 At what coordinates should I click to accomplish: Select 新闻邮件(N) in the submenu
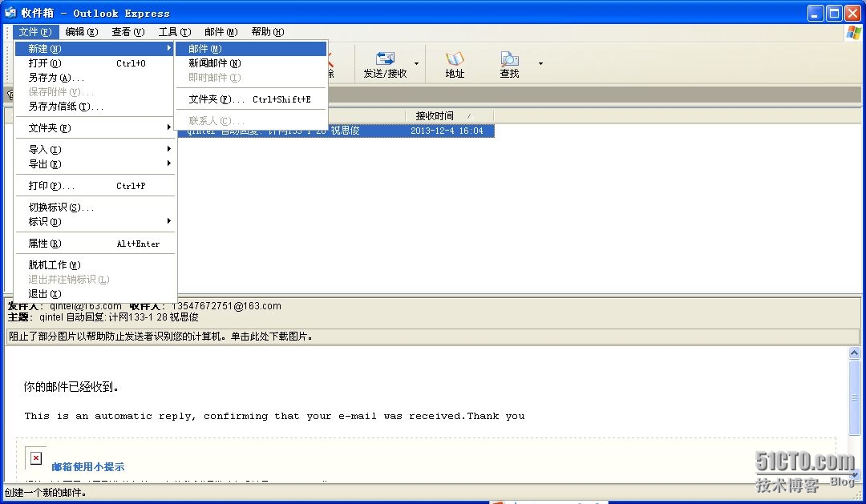(251, 63)
